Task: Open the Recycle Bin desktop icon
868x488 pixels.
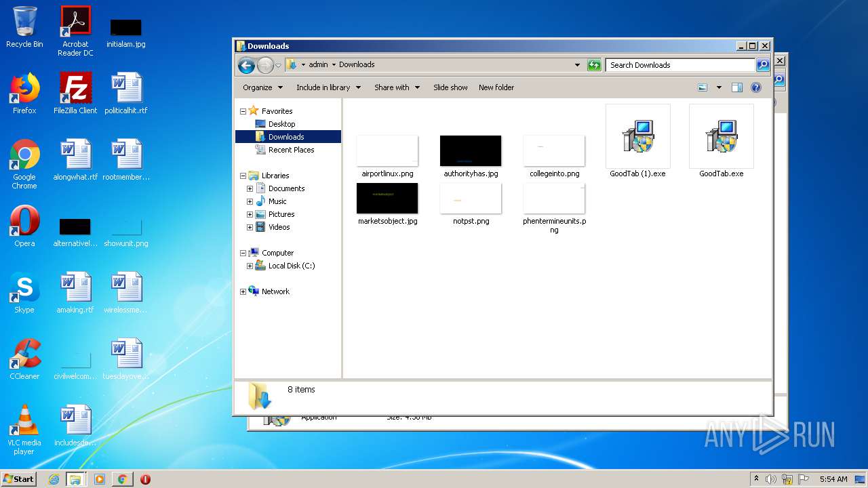Action: 24,27
